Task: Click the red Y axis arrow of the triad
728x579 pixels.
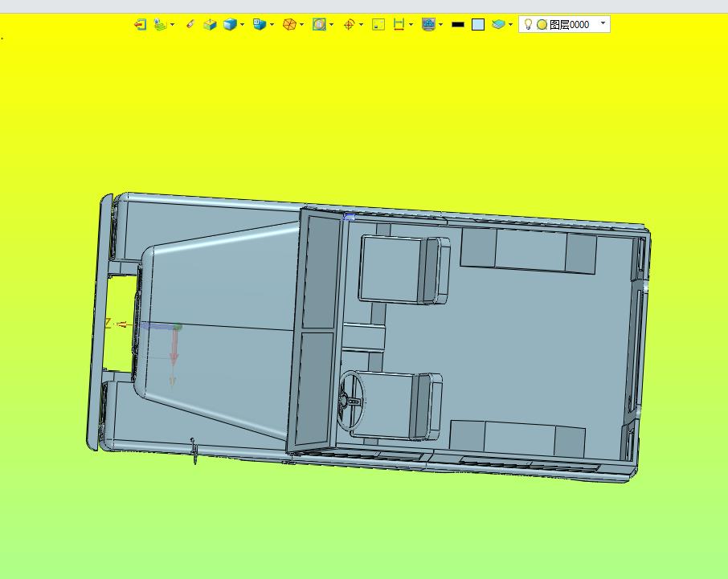Action: click(x=174, y=345)
